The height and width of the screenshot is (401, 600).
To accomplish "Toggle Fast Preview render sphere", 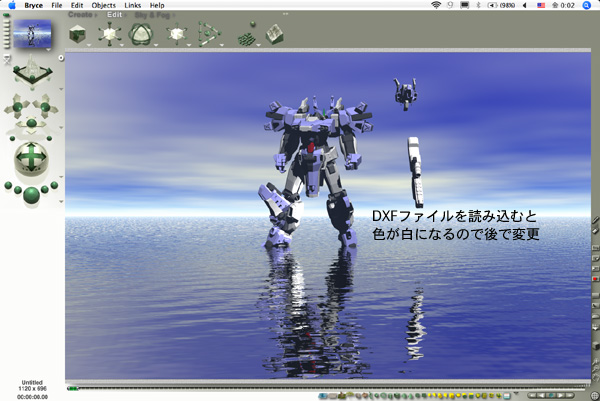I will pyautogui.click(x=18, y=190).
